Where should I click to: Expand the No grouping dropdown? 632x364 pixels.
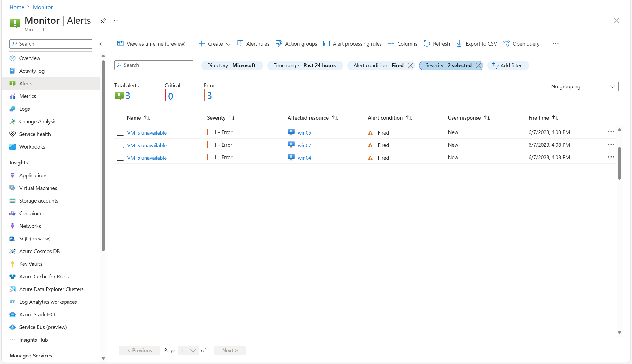(x=583, y=86)
